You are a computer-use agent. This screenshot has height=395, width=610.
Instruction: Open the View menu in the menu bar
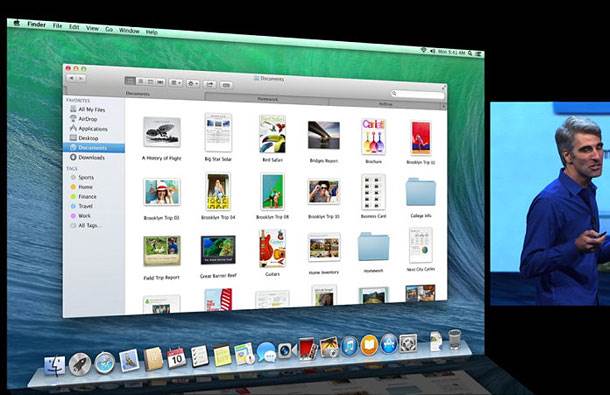(x=92, y=28)
